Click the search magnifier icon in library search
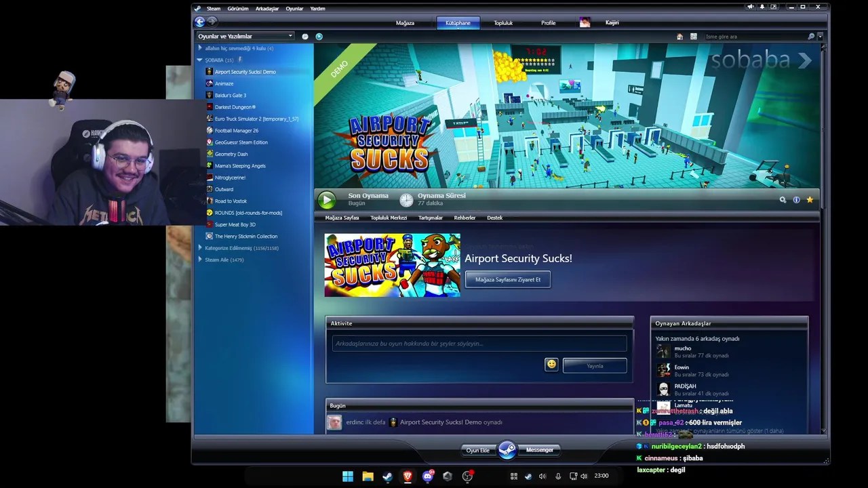This screenshot has width=868, height=488. point(811,37)
